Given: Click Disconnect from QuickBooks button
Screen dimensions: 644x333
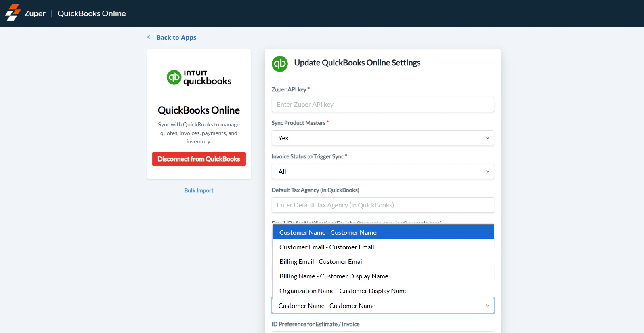Looking at the screenshot, I should pyautogui.click(x=199, y=159).
